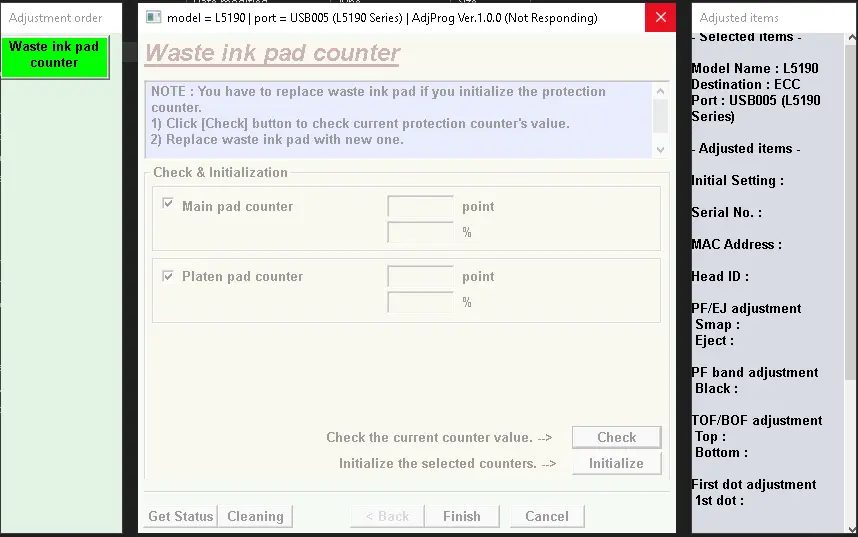Click the note box scroll down arrow
Screen dimensions: 858x537
pos(660,149)
